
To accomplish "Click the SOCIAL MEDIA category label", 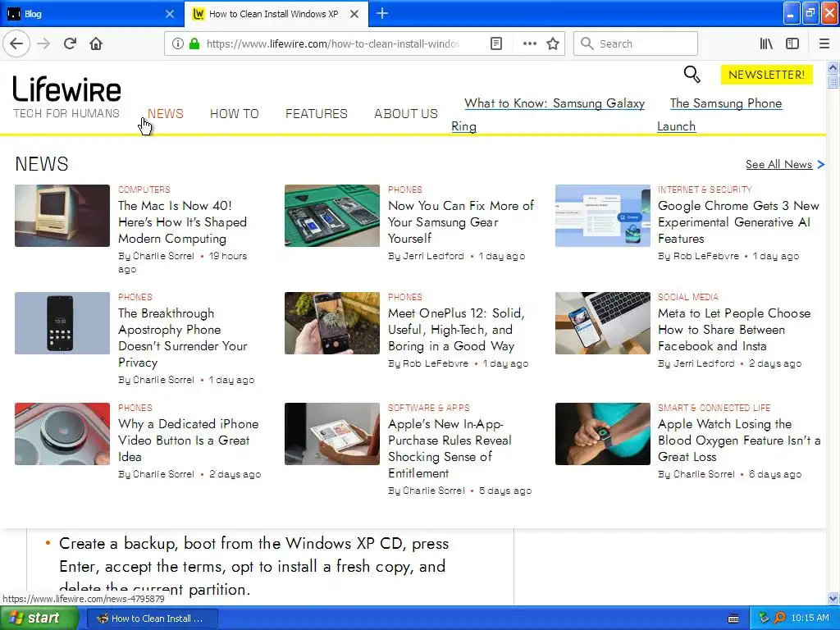I will pyautogui.click(x=688, y=297).
